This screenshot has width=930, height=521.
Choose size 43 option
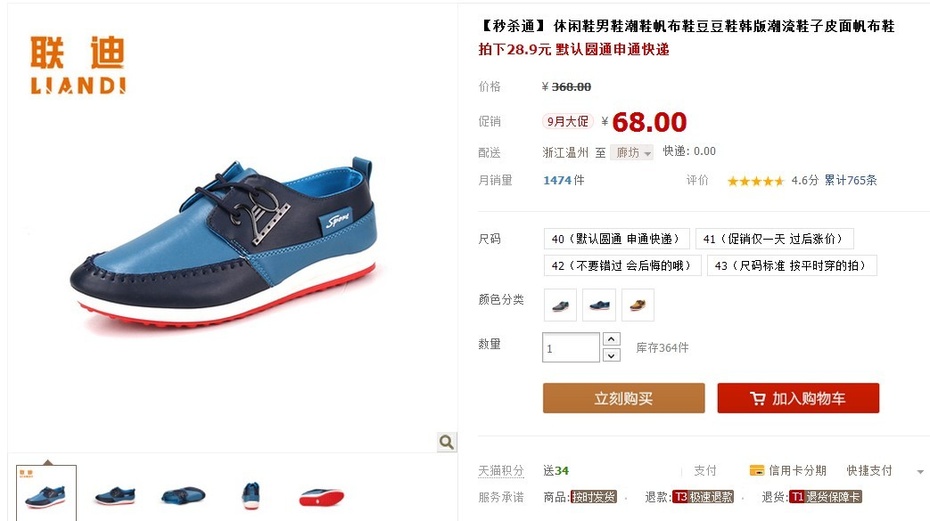click(792, 265)
